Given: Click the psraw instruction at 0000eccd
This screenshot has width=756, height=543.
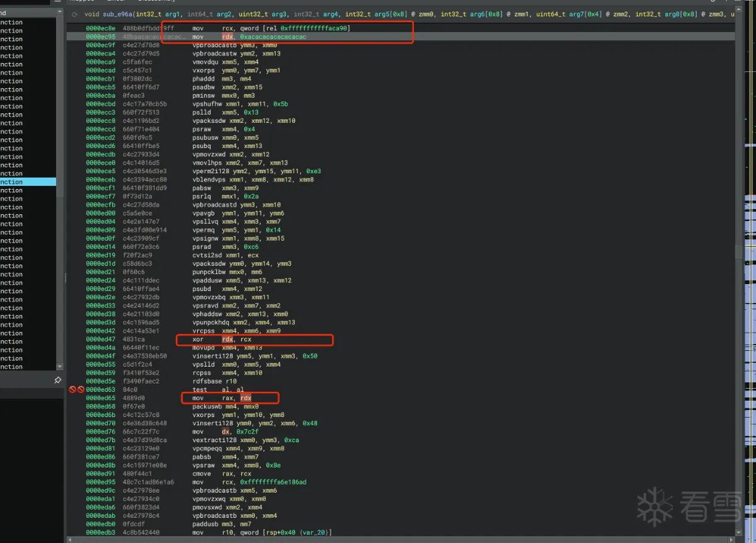Looking at the screenshot, I should point(224,129).
